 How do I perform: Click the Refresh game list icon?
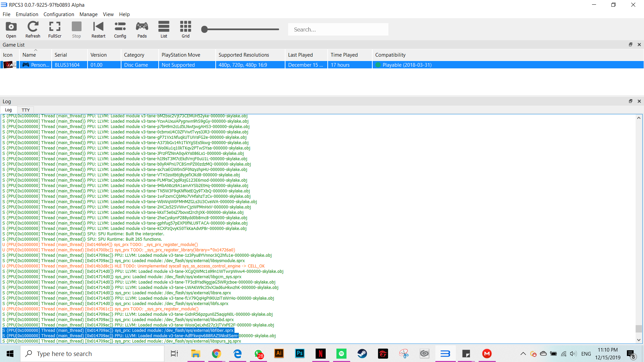click(x=33, y=29)
